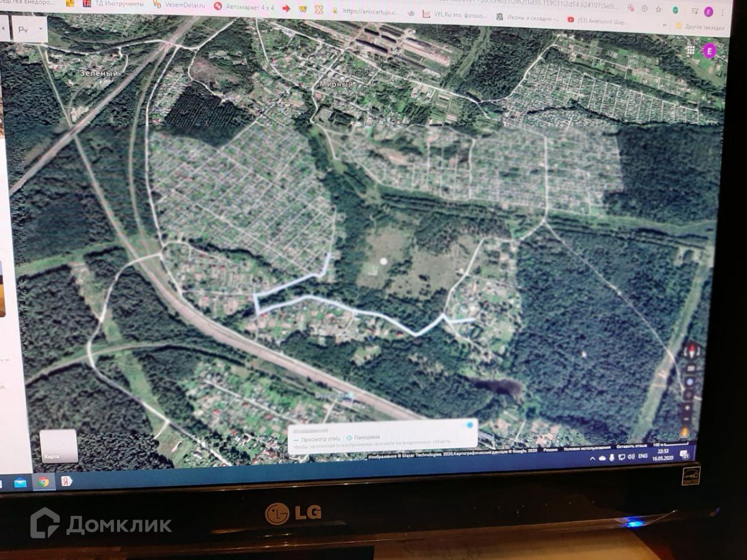Click the 100 м map scale bar
Screen dimensions: 747x560
coord(670,444)
